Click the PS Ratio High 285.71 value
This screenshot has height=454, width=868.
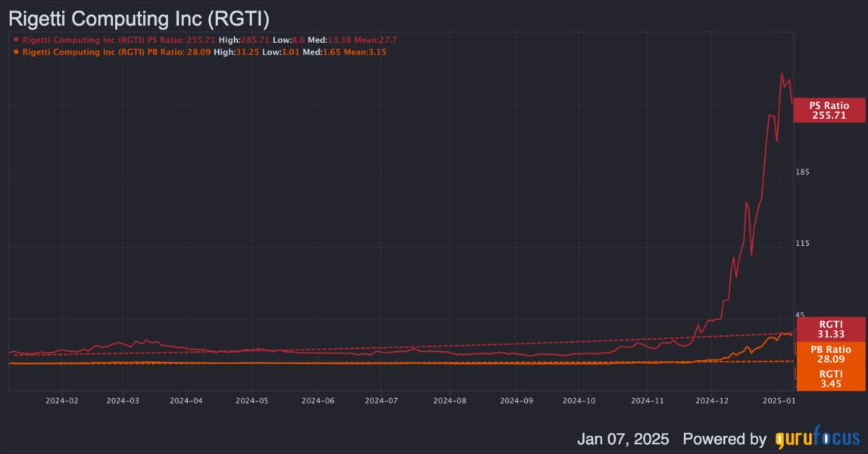coord(255,40)
